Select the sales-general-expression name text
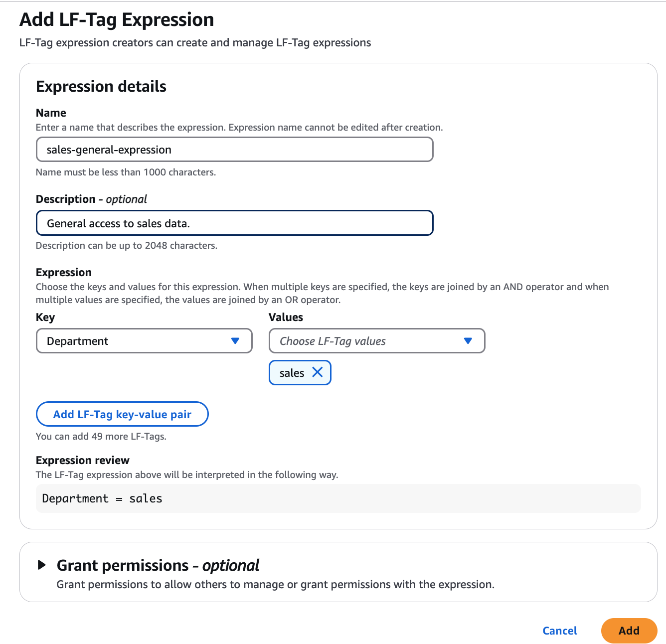 click(x=109, y=149)
